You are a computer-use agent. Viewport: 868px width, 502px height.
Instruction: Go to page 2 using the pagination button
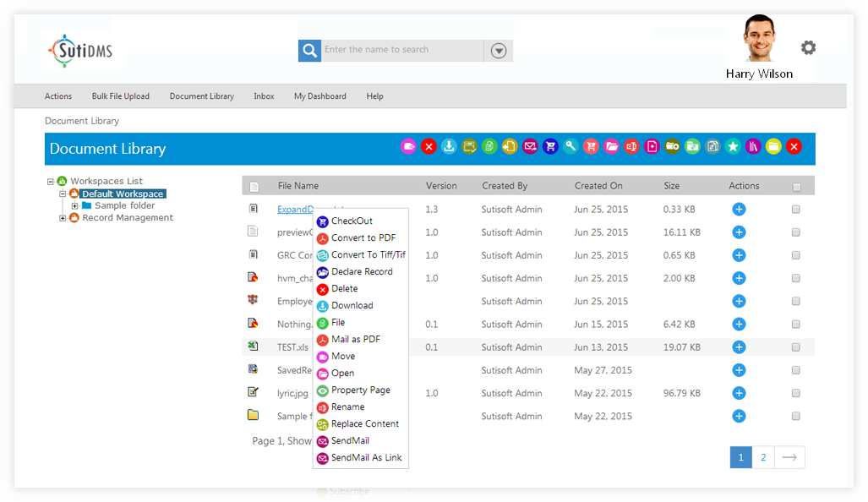tap(763, 456)
